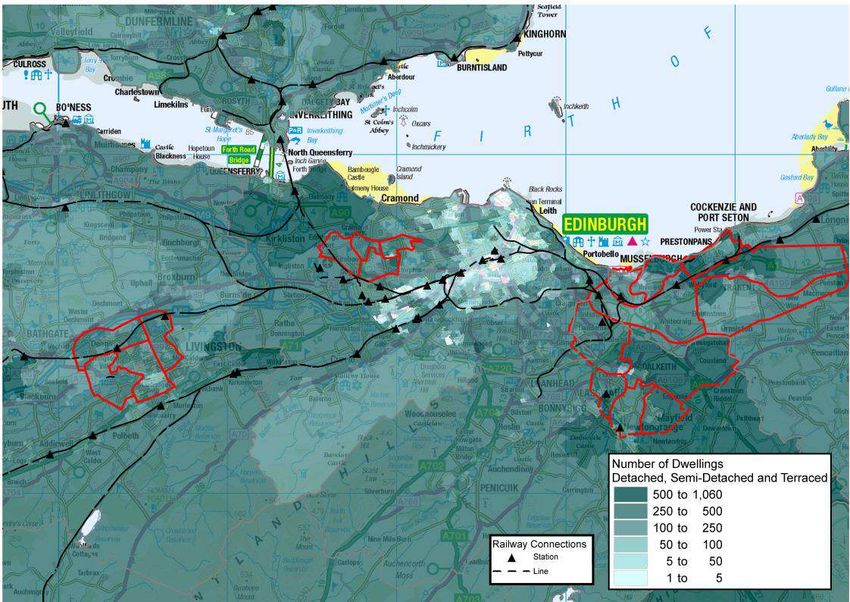
Task: Click the LIVINGSTON town label
Action: pos(213,347)
